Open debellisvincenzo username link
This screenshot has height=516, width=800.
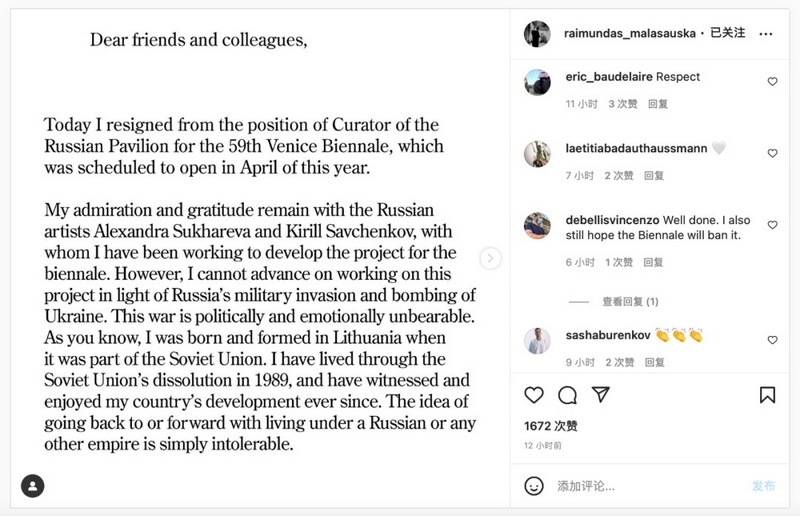pyautogui.click(x=612, y=220)
